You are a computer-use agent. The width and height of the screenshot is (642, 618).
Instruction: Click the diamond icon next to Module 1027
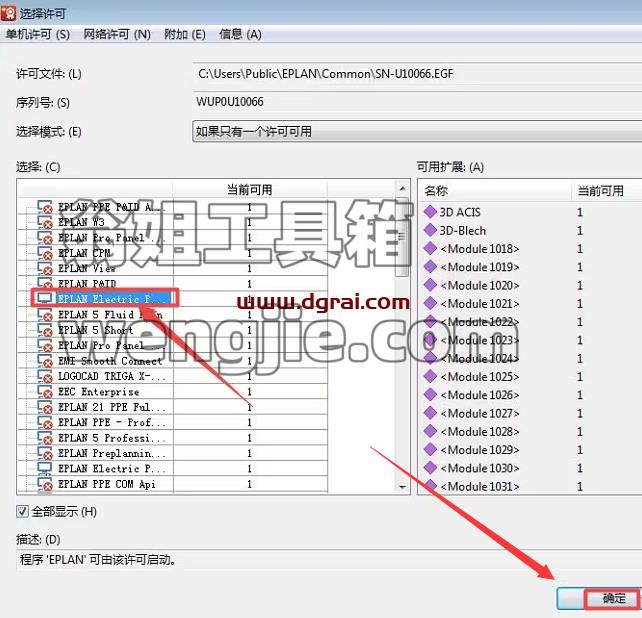point(430,413)
